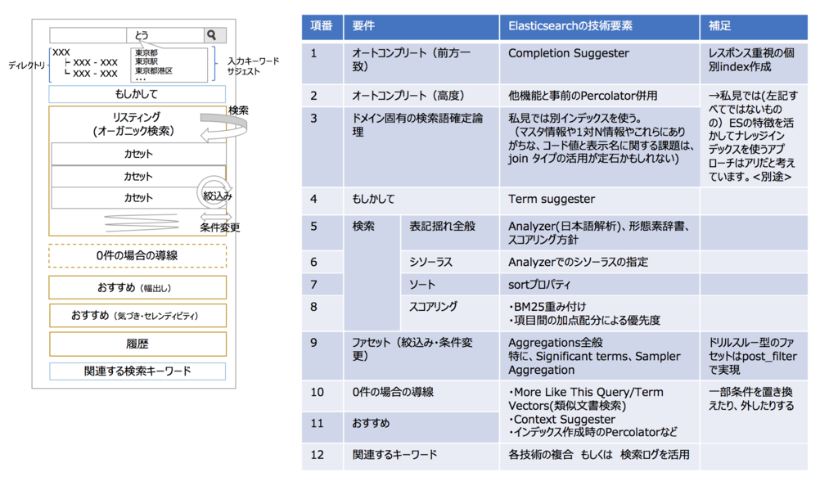Click the Completion Suggester cell
This screenshot has width=838, height=504.
(599, 63)
